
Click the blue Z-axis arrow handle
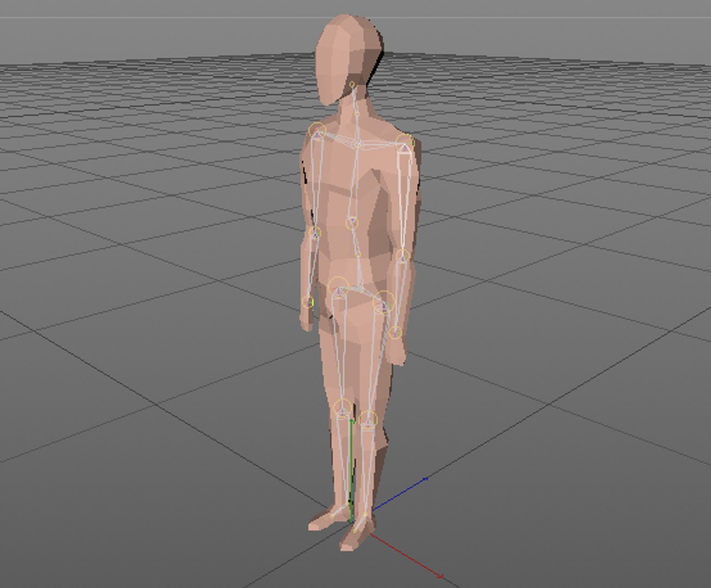click(425, 479)
